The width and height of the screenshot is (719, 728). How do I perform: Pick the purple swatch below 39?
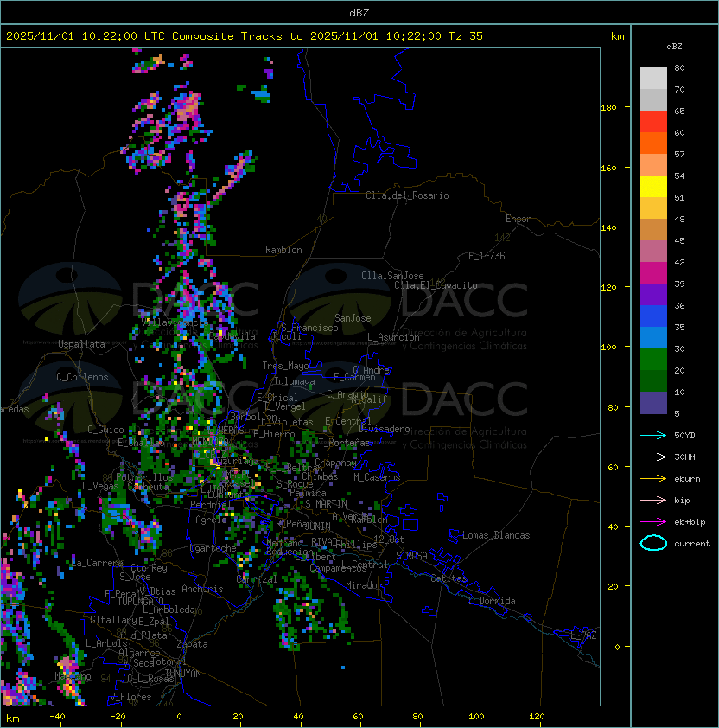coord(653,294)
